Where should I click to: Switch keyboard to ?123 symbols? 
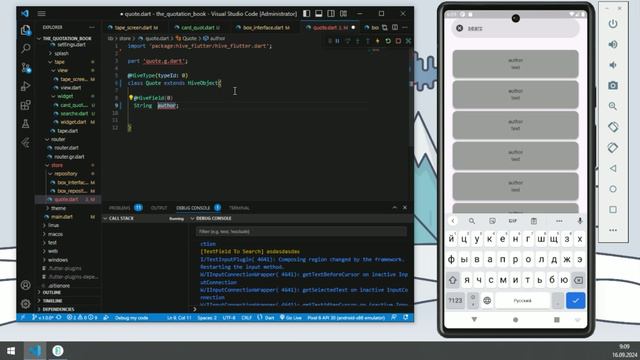[x=455, y=300]
